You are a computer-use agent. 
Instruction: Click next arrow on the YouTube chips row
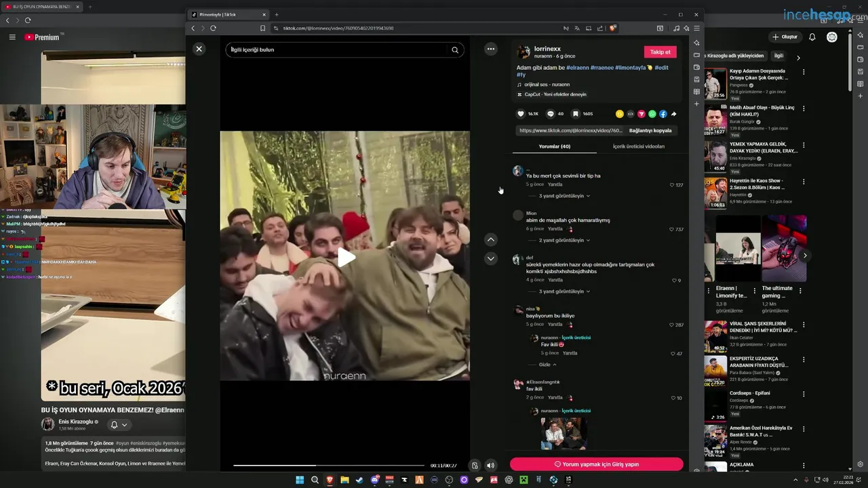click(798, 58)
